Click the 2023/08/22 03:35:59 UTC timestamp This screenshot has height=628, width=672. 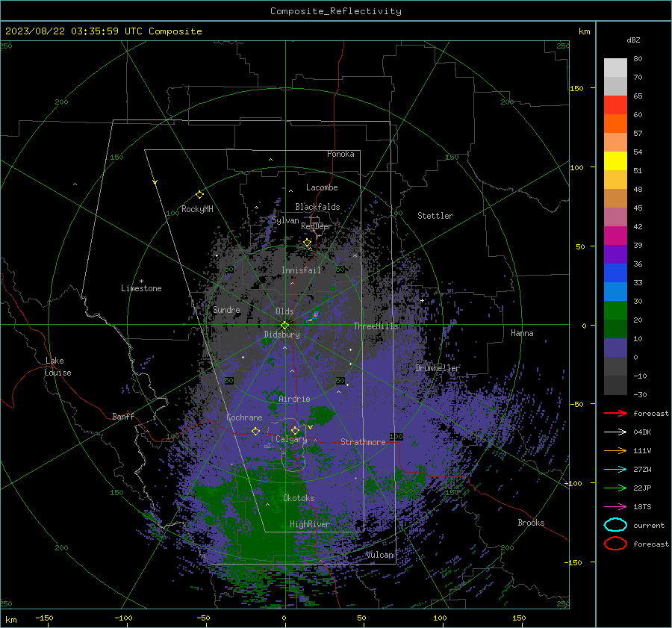(103, 31)
